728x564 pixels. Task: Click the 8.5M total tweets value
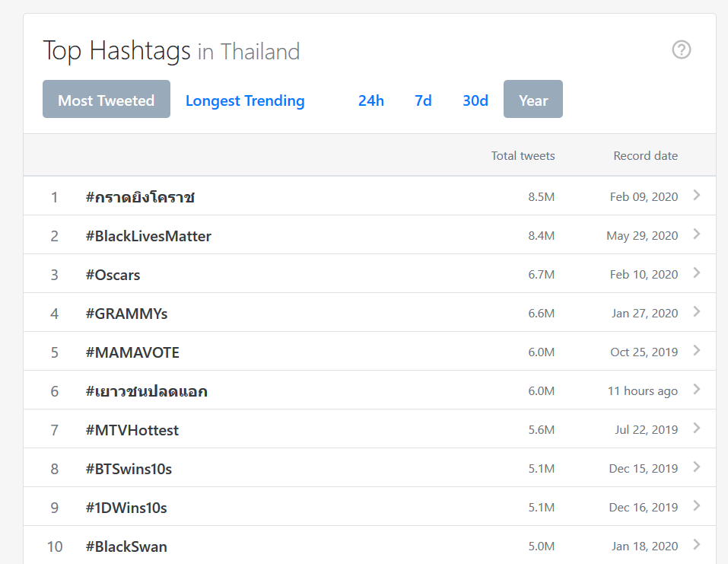(x=542, y=197)
